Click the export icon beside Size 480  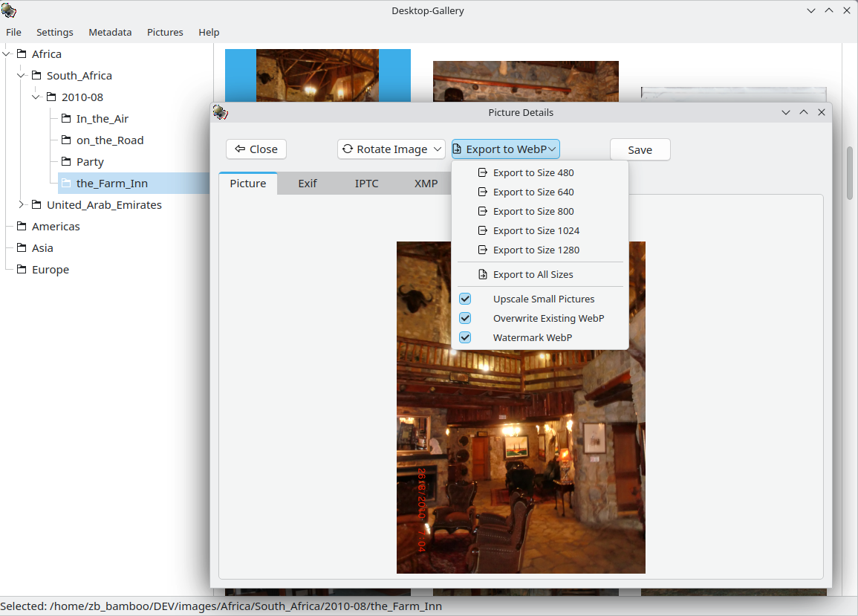click(483, 173)
